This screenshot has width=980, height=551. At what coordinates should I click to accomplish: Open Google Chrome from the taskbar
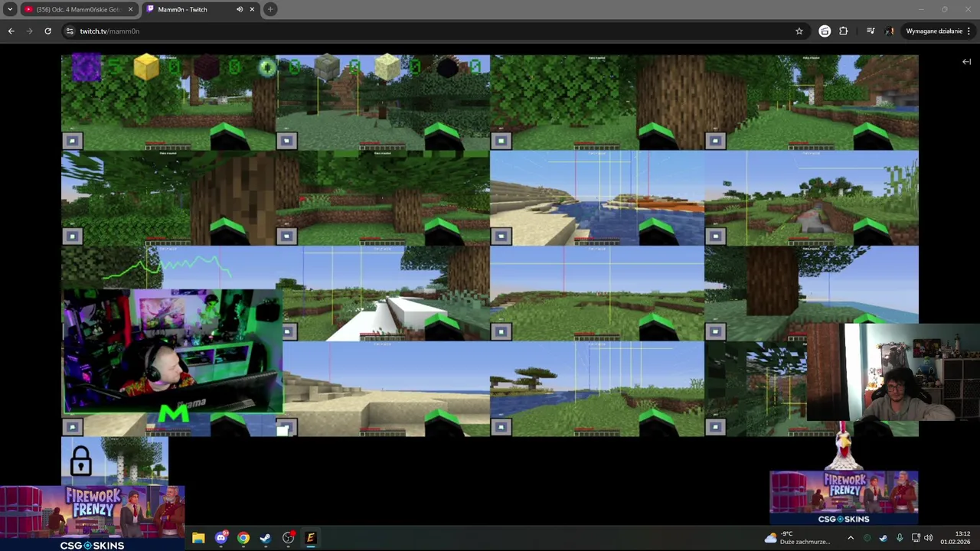243,538
